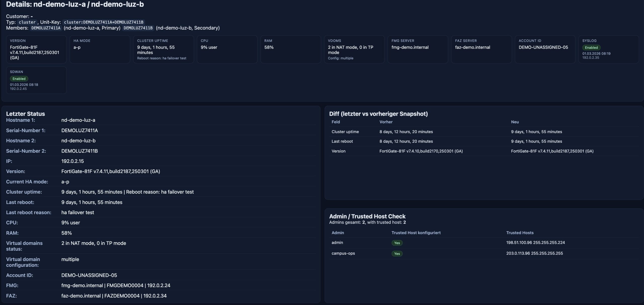644x305 pixels.
Task: Click the Yes badge for admin
Action: (x=397, y=243)
